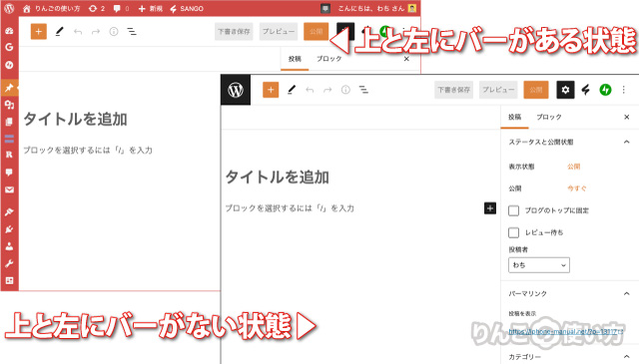The image size is (639, 364).
Task: Click undo arrow in right window toolbar
Action: click(x=310, y=90)
